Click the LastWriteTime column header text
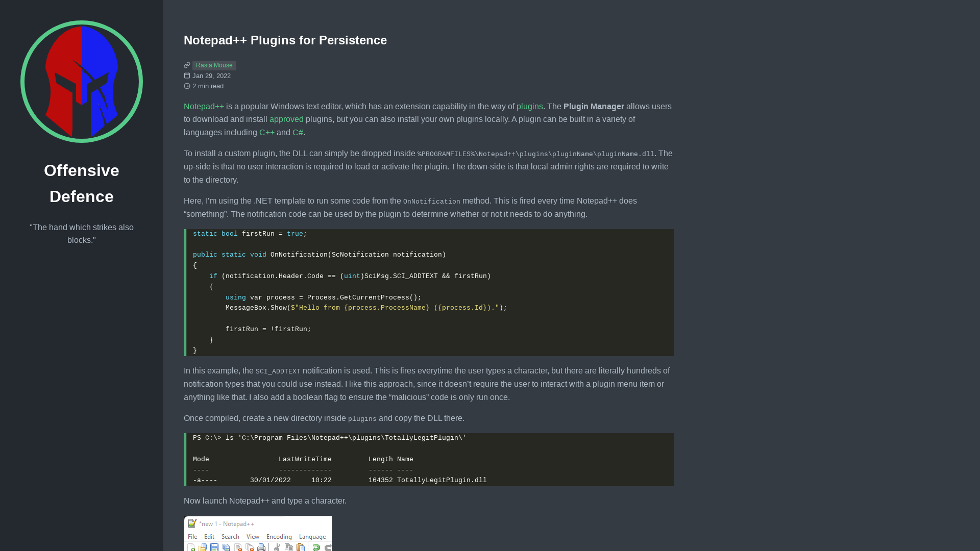Viewport: 980px width, 551px height. [305, 459]
